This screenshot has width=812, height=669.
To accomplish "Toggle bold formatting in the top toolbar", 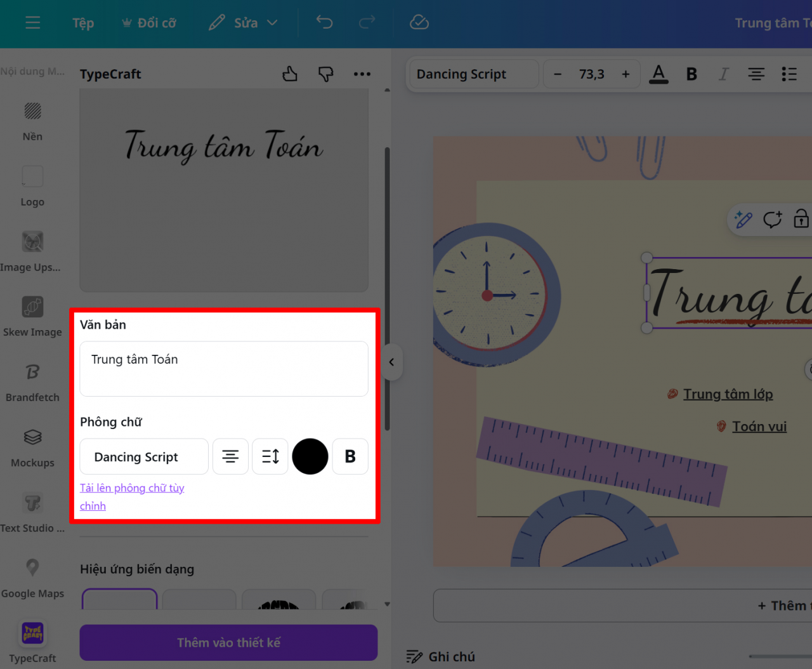I will [x=691, y=74].
